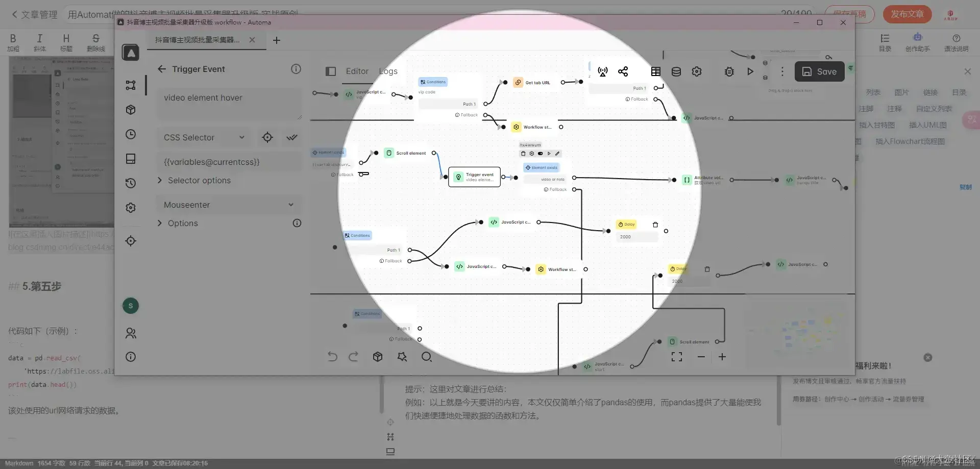
Task: Click the description field video element hover
Action: point(229,104)
